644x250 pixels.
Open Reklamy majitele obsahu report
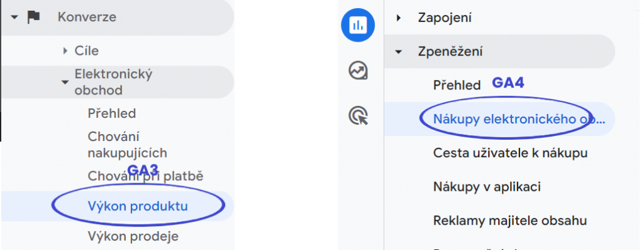[509, 220]
